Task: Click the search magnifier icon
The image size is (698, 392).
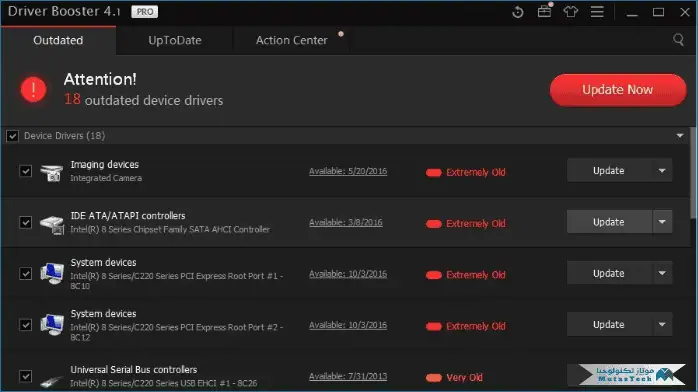Action: (678, 40)
